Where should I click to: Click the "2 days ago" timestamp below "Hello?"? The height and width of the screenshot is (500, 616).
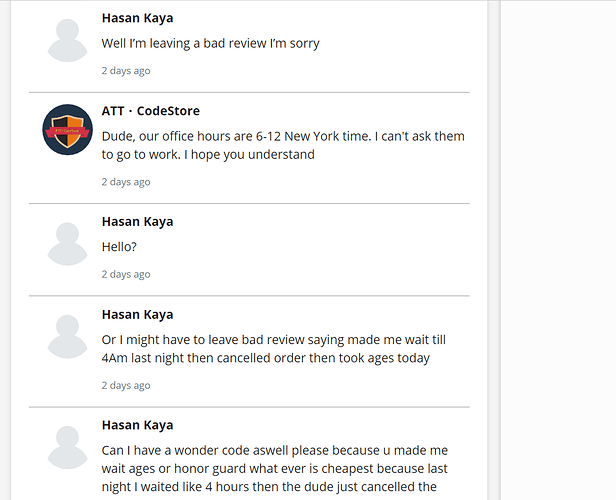(126, 274)
